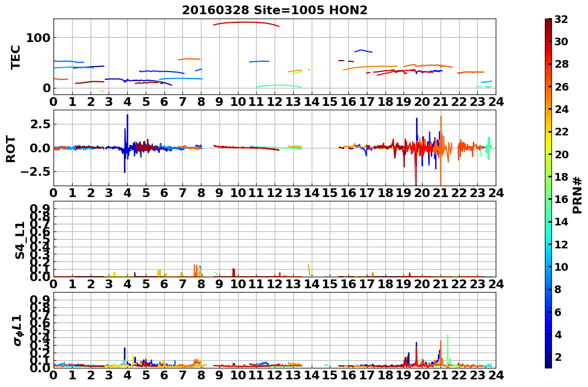The height and width of the screenshot is (387, 588).
Task: Click the "100" tick on the TEC axis
Action: click(39, 38)
